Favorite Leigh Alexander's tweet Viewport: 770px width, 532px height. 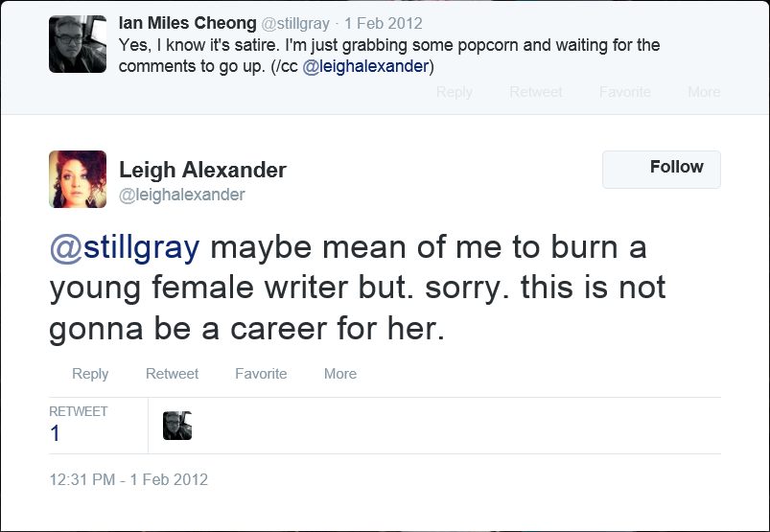(x=261, y=374)
